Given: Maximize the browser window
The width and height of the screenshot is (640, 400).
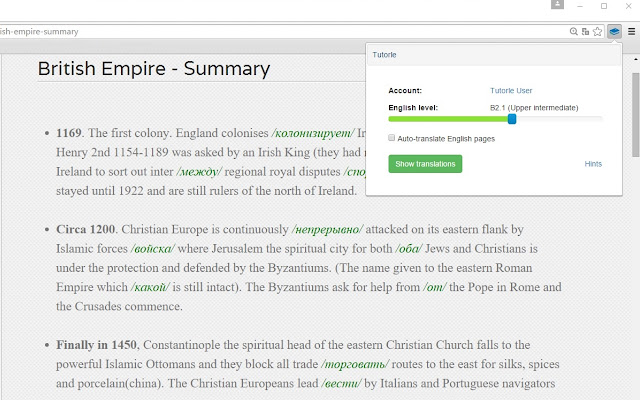Looking at the screenshot, I should click(604, 6).
